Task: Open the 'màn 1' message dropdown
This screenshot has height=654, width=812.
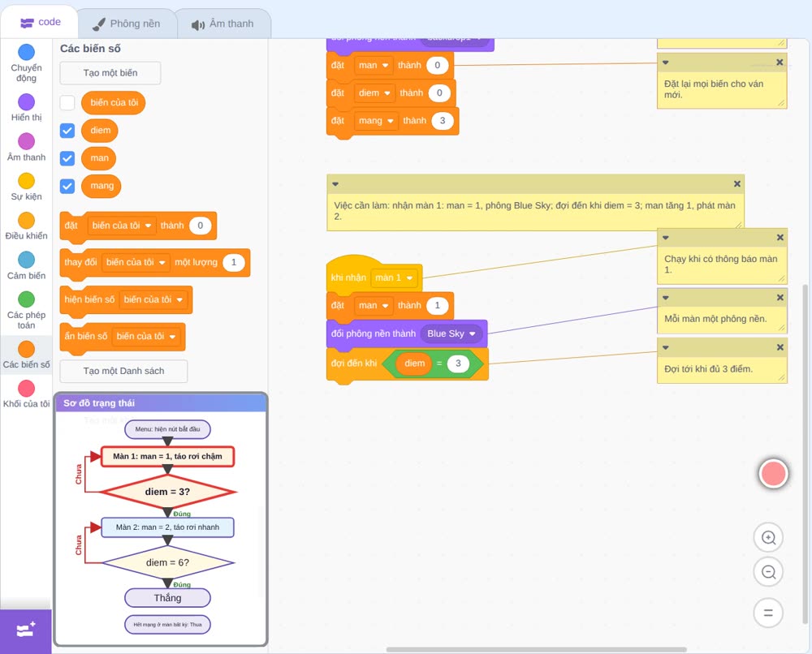Action: pyautogui.click(x=394, y=278)
